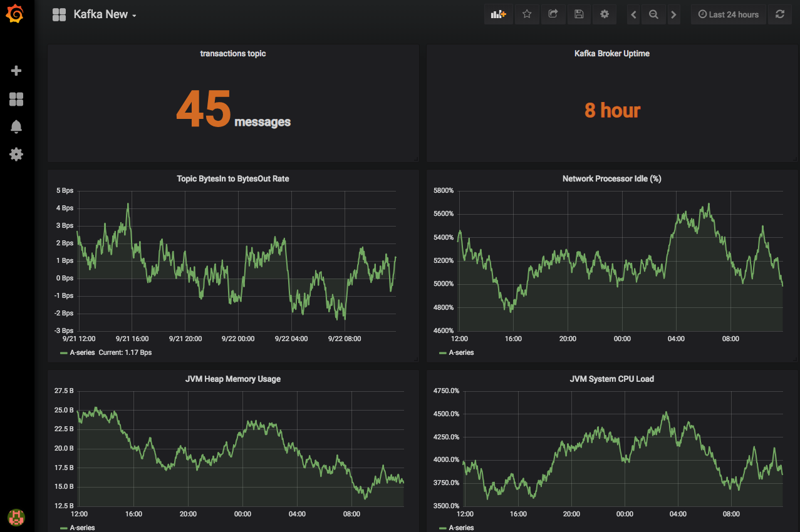Click the Grafana logo icon
This screenshot has width=800, height=532.
16,14
